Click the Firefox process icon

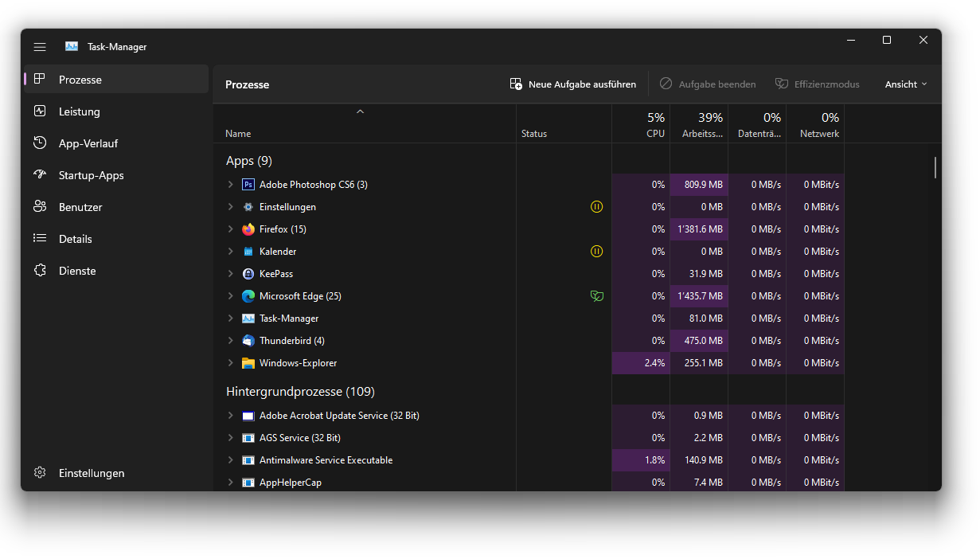point(248,229)
